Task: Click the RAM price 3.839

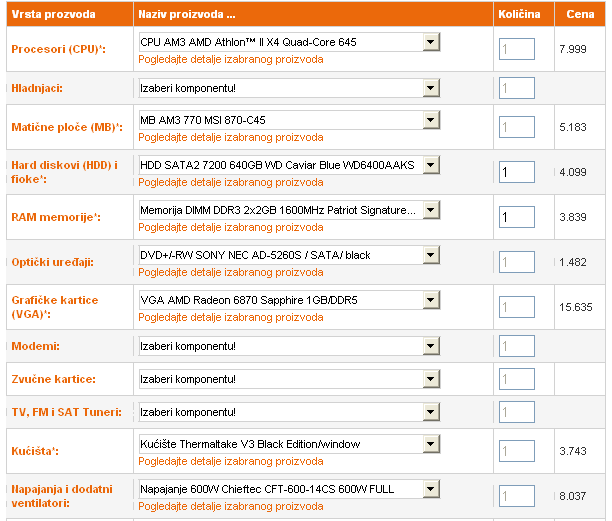Action: [x=573, y=217]
